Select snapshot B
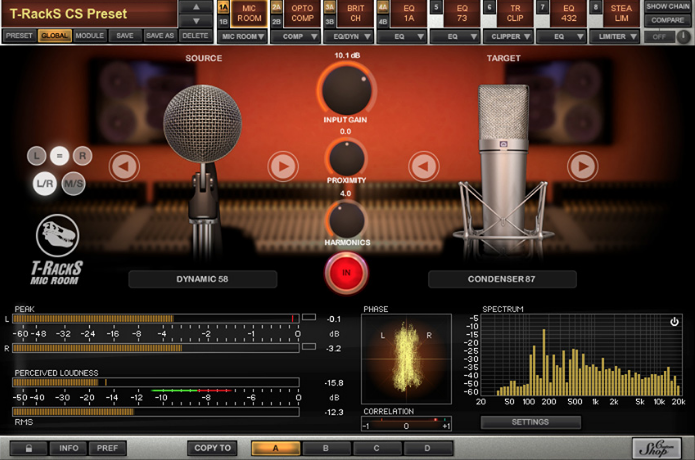The width and height of the screenshot is (695, 460). pyautogui.click(x=326, y=448)
